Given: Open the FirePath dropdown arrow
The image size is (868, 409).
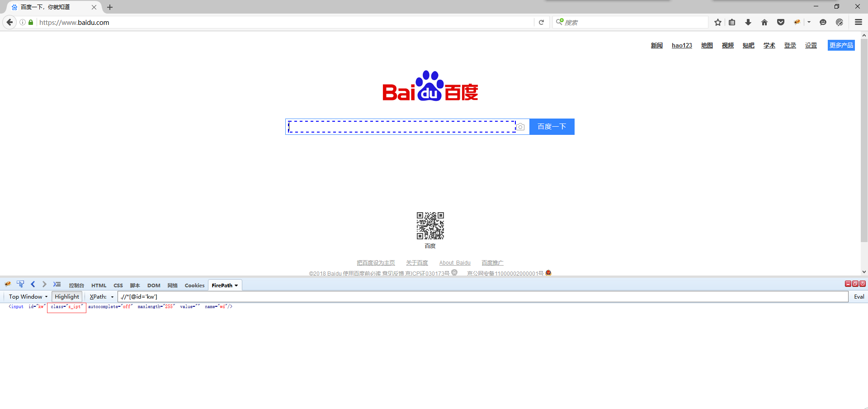Looking at the screenshot, I should pyautogui.click(x=236, y=285).
